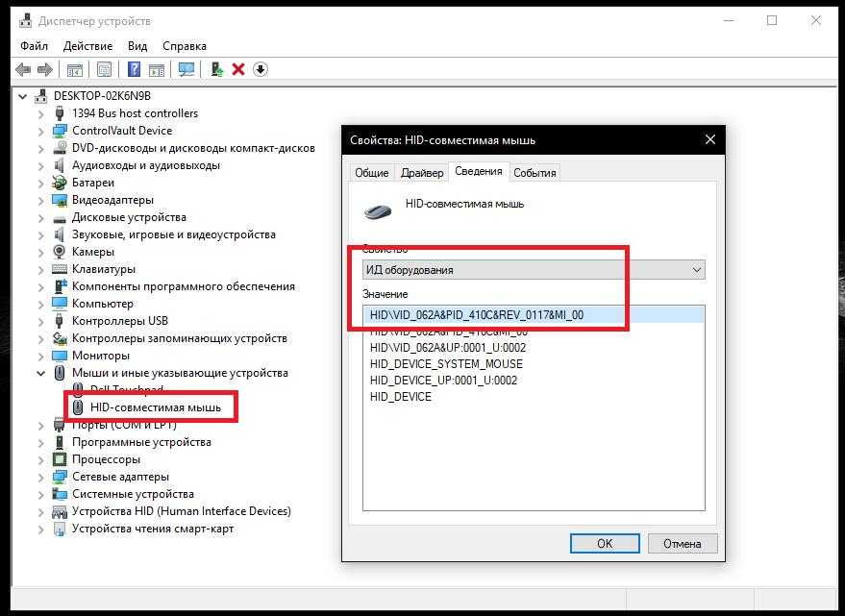Screen dimensions: 845x616
Task: Click the mouse icon in properties dialog
Action: tap(378, 210)
